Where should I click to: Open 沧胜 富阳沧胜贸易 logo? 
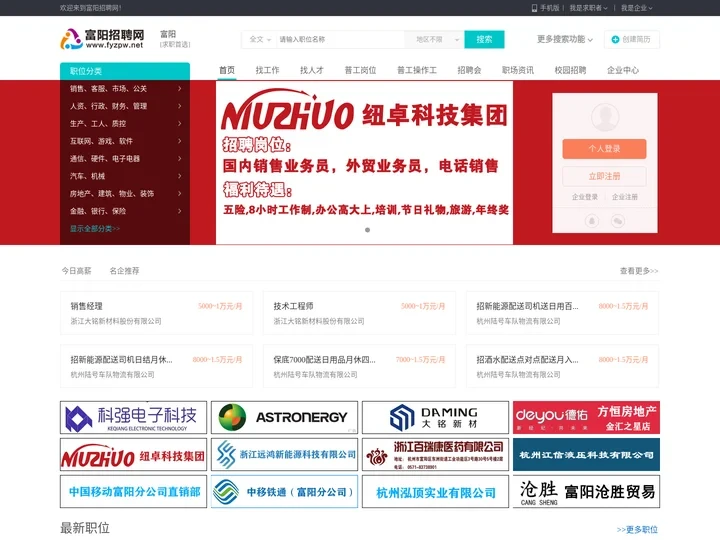click(586, 492)
